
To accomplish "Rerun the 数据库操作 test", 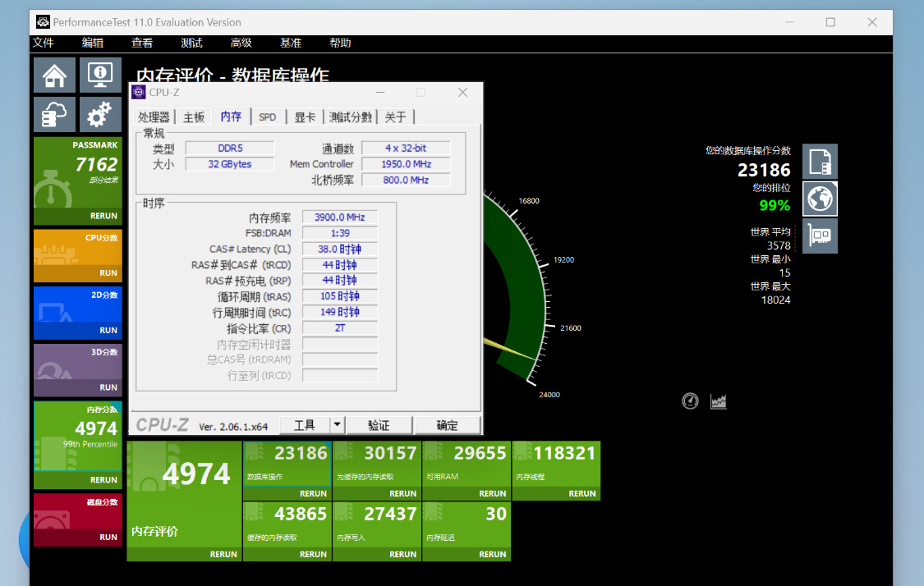I will pyautogui.click(x=313, y=493).
